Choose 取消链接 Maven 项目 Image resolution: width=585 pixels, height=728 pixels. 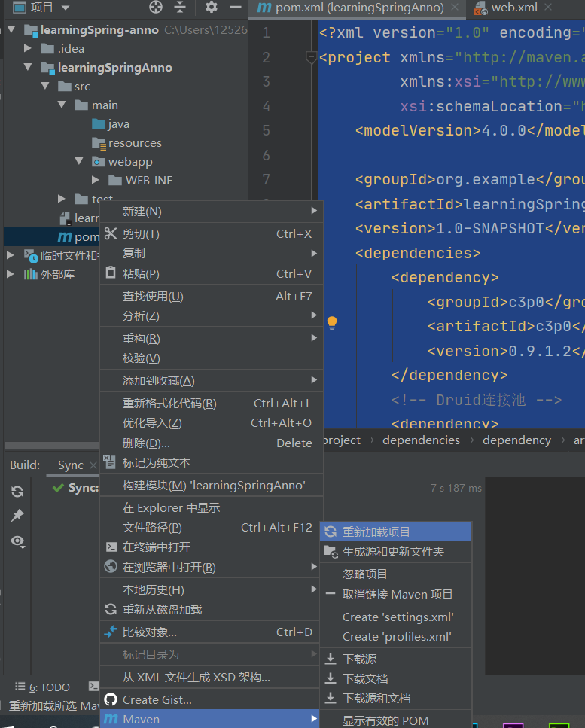click(395, 594)
